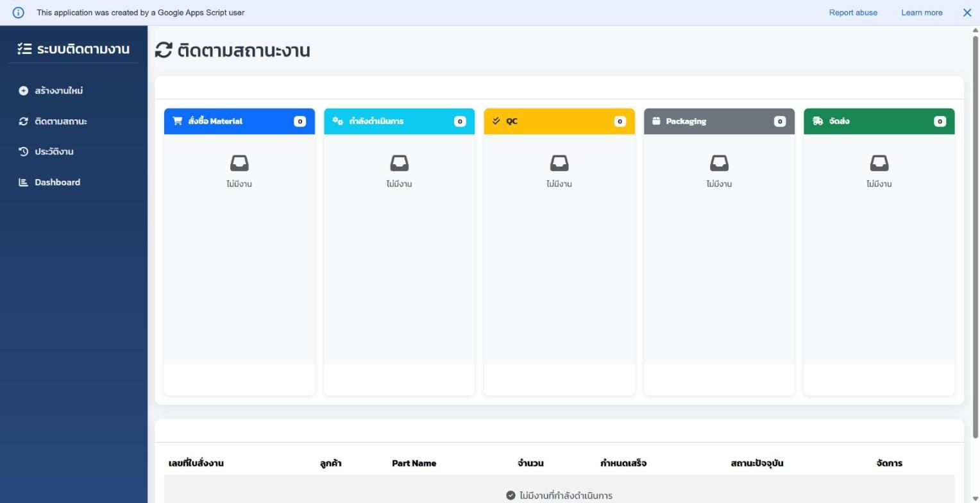
Task: Open the Report abuse link
Action: tap(853, 13)
